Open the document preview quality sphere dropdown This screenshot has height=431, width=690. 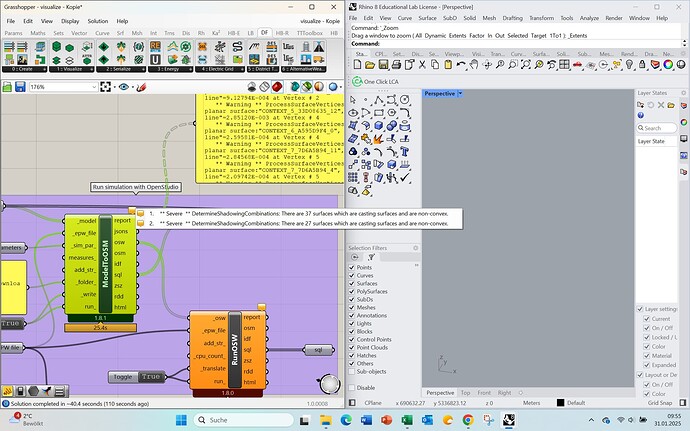[x=340, y=87]
